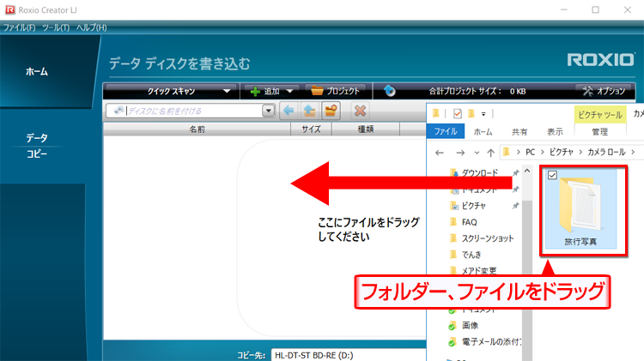
Task: Click the pin icon beside ピクチャ
Action: [x=515, y=206]
